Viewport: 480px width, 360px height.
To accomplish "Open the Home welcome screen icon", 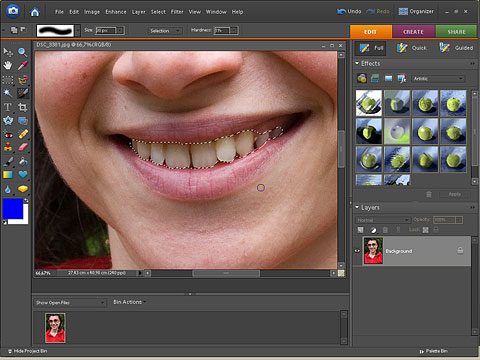I will (x=35, y=12).
